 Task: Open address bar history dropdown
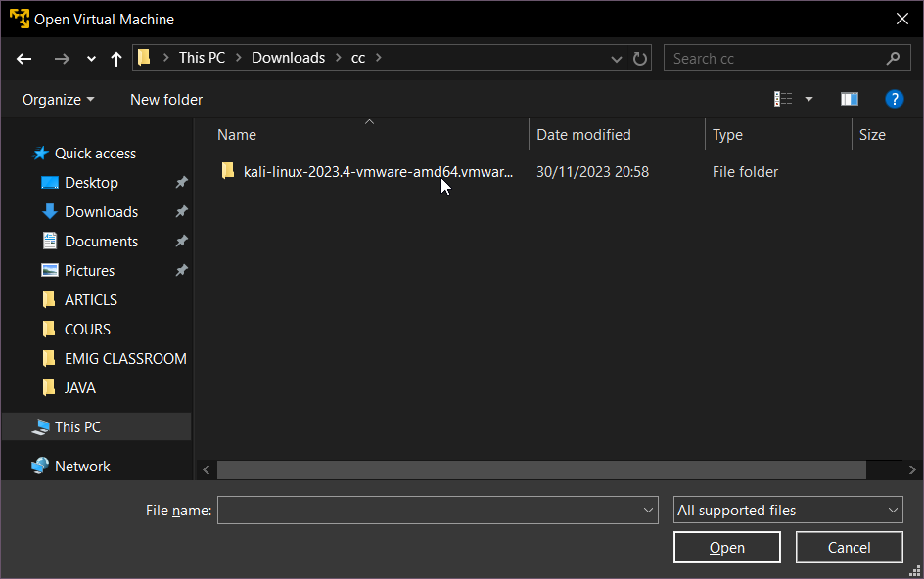tap(617, 59)
